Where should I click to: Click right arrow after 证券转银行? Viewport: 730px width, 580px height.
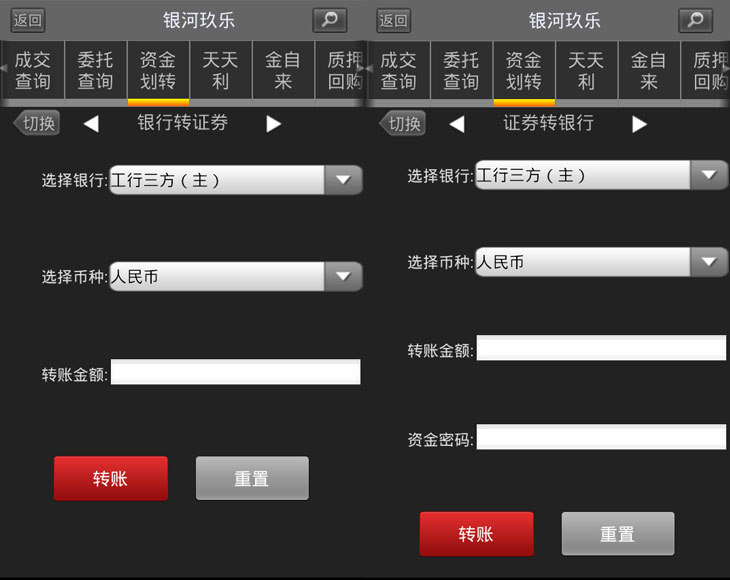pos(640,124)
